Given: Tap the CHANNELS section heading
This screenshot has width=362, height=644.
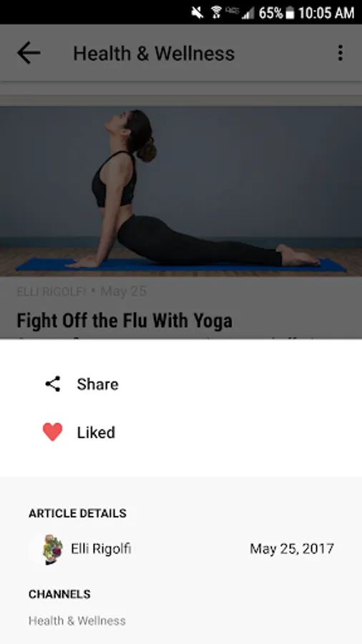Looking at the screenshot, I should [59, 595].
